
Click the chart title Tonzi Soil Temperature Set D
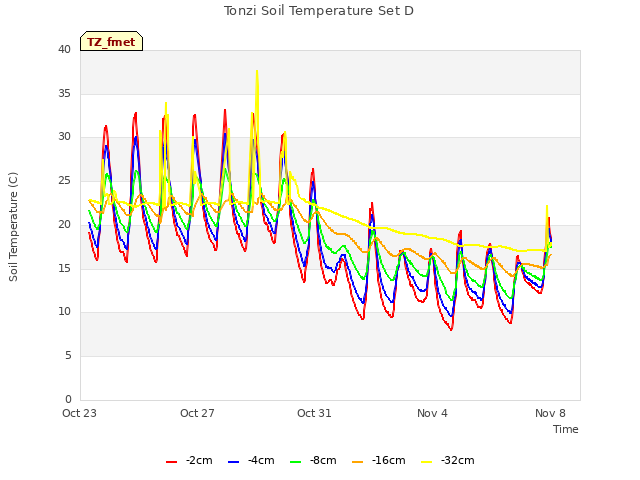(x=319, y=11)
